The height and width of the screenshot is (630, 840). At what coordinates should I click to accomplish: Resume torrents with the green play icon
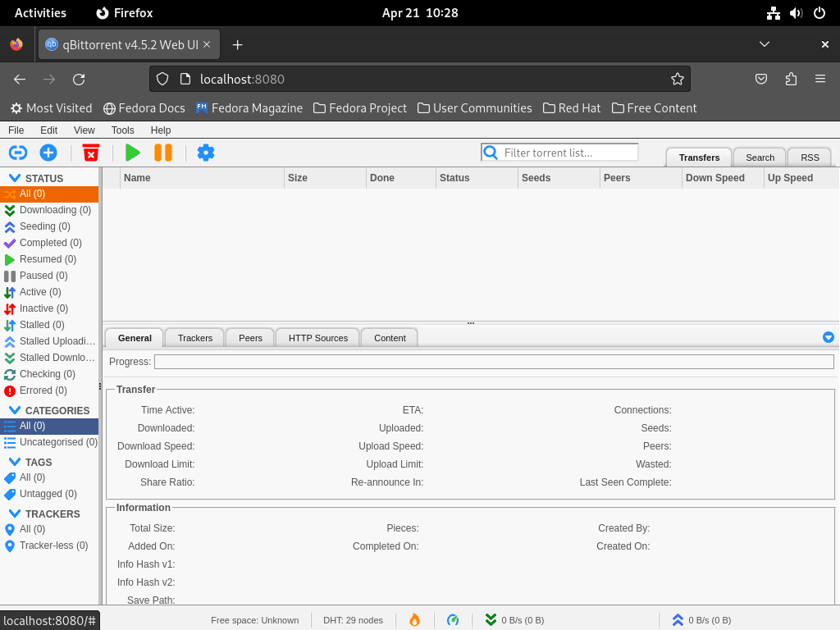tap(133, 153)
